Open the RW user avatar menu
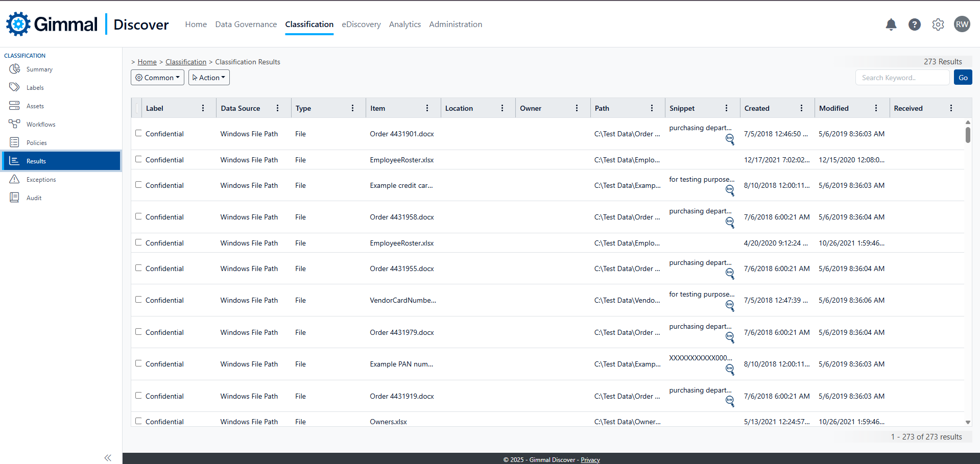The image size is (980, 464). pyautogui.click(x=962, y=25)
